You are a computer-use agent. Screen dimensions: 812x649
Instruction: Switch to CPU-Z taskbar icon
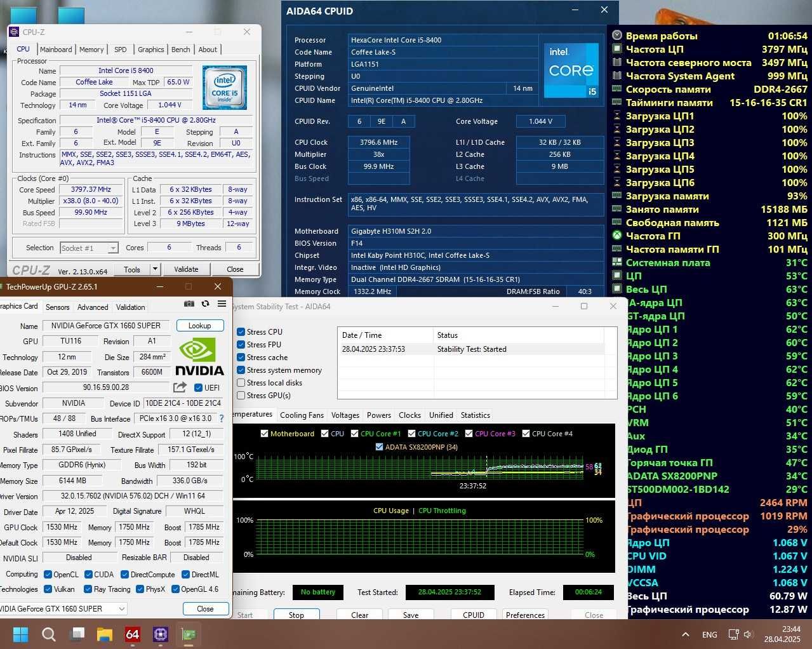click(161, 634)
